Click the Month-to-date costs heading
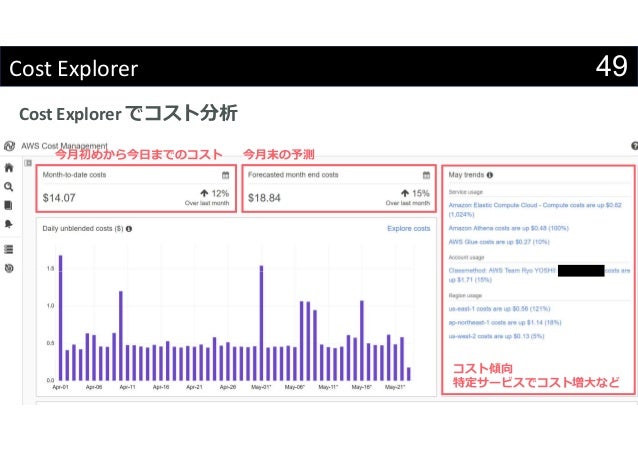 coord(74,175)
